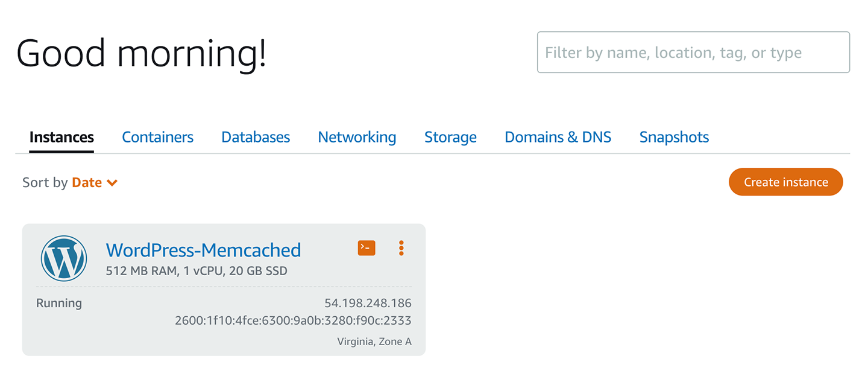868x382 pixels.
Task: Click the Running status label
Action: point(58,302)
